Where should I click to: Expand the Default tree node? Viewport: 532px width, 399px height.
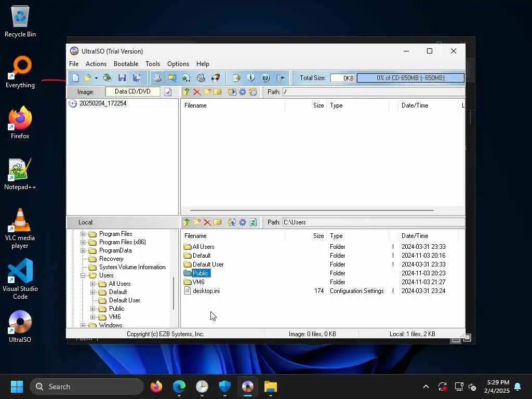tap(92, 292)
